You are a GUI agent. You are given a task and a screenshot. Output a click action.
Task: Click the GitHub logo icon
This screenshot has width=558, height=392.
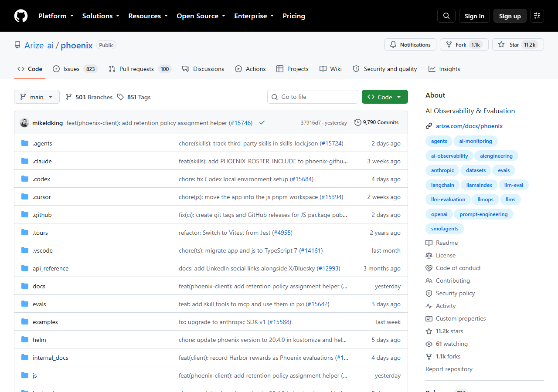click(21, 16)
